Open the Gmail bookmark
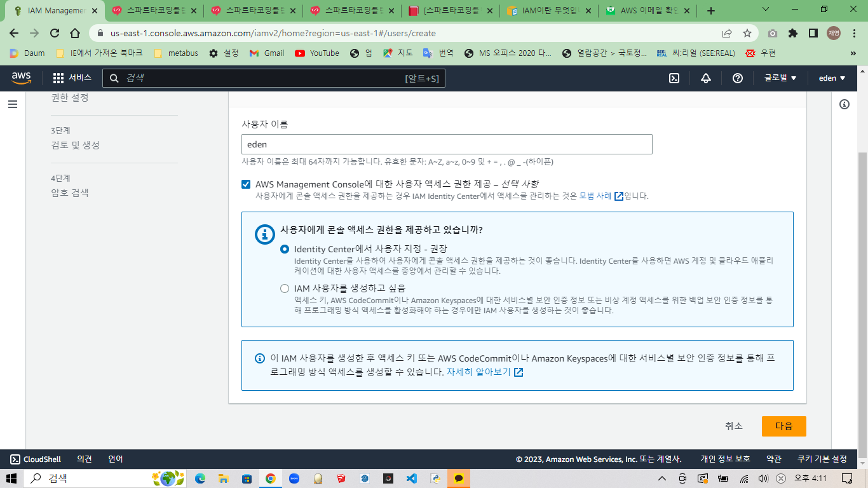This screenshot has width=868, height=488. [267, 53]
